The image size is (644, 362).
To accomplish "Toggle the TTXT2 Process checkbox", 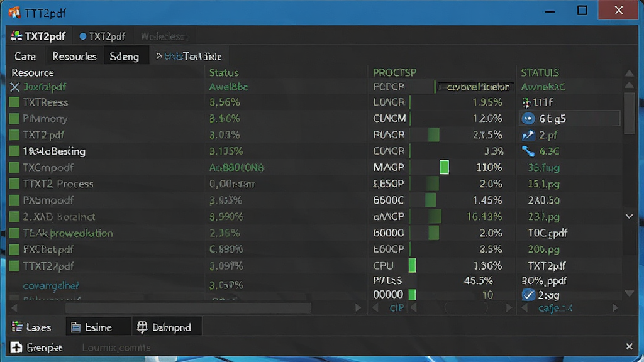I will [14, 184].
